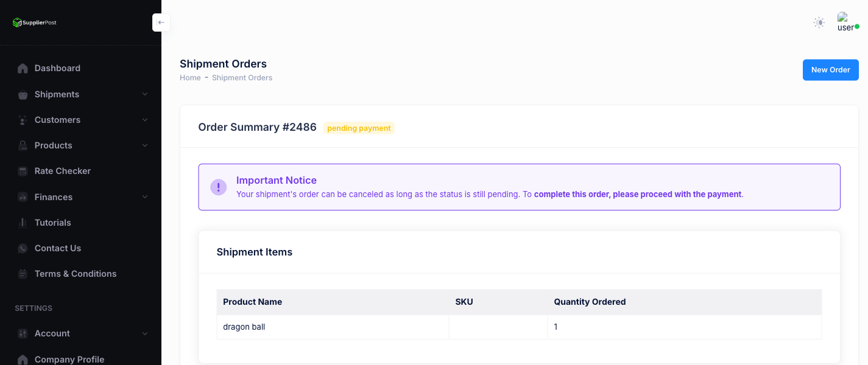This screenshot has height=365, width=868.
Task: Click the Customers icon in sidebar
Action: (22, 120)
